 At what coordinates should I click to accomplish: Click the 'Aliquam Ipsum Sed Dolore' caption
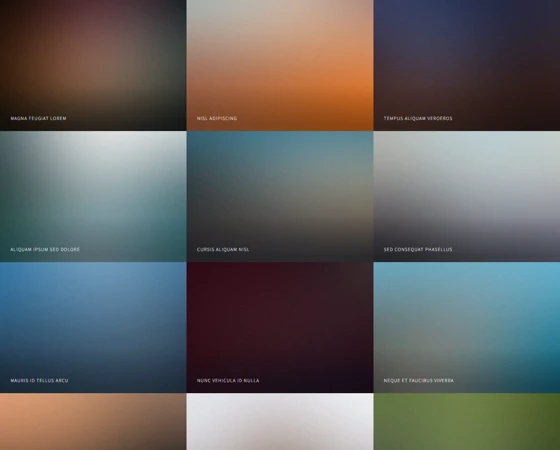tap(45, 249)
